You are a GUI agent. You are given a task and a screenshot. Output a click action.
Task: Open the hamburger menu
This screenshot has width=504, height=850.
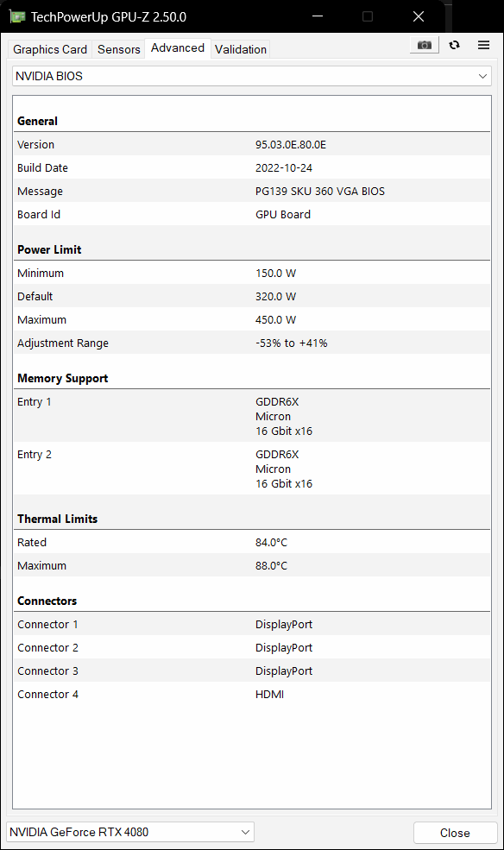click(483, 44)
